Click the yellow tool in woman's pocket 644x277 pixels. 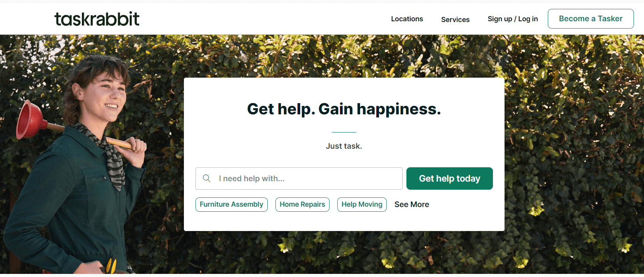pyautogui.click(x=111, y=266)
